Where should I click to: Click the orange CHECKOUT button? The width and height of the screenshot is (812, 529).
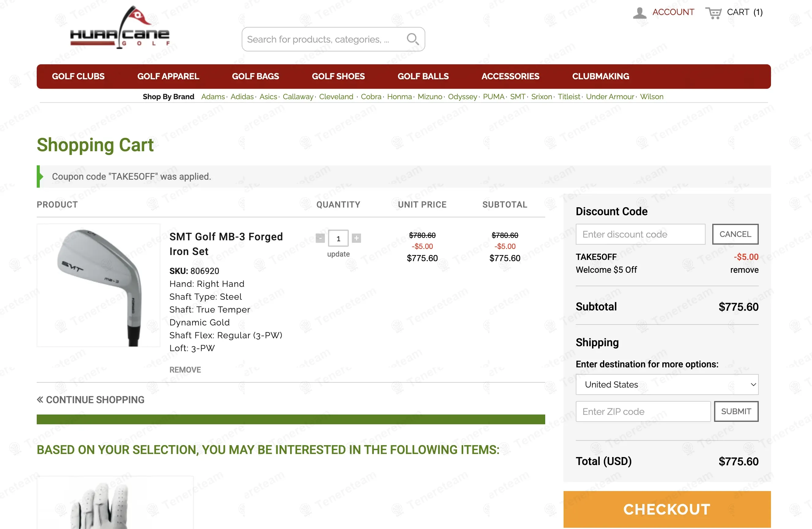click(x=667, y=509)
